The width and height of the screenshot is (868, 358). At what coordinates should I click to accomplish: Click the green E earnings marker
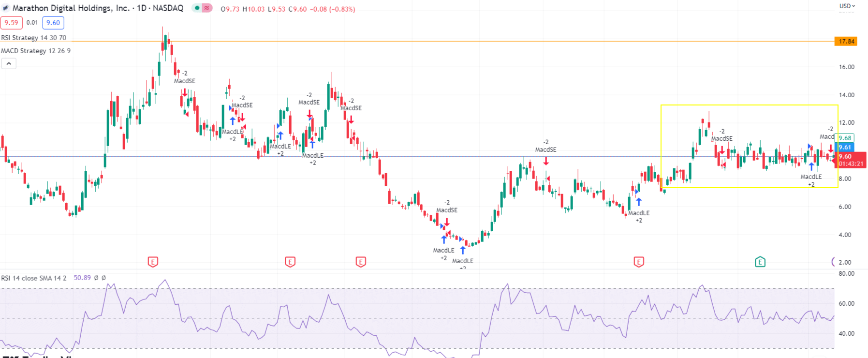(x=760, y=262)
